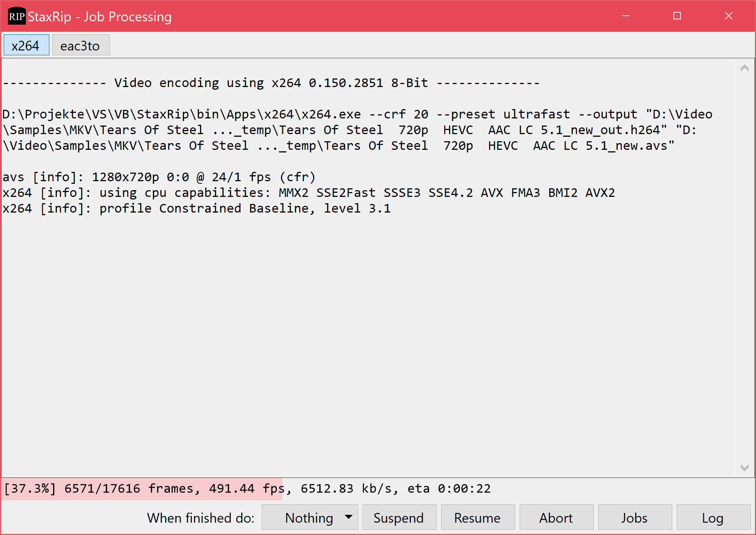Click the 'Video encoding using x264' header line
The height and width of the screenshot is (535, 756).
click(x=271, y=83)
